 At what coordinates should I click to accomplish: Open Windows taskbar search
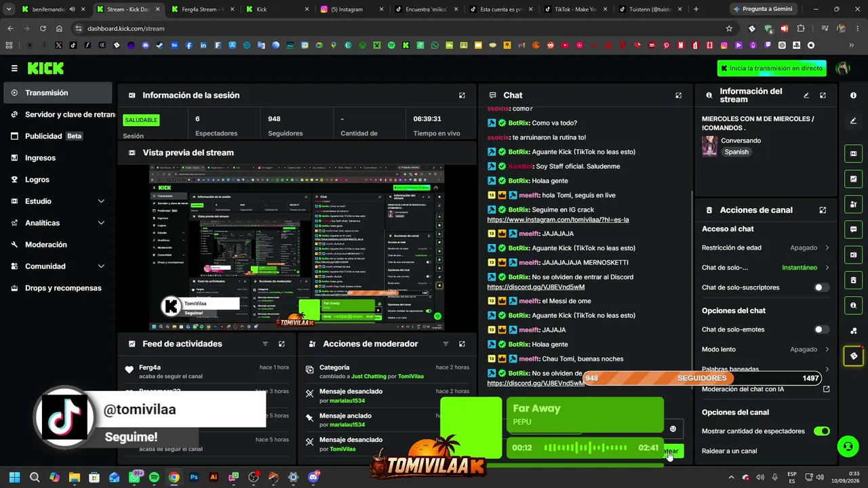(x=35, y=477)
